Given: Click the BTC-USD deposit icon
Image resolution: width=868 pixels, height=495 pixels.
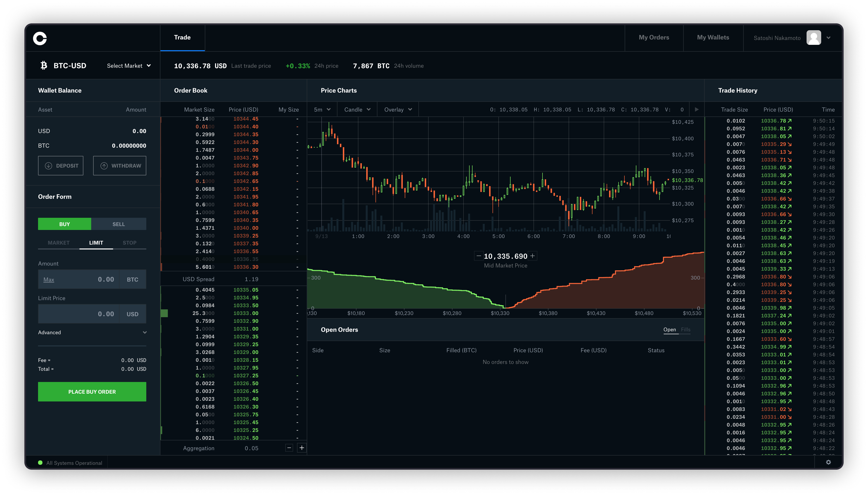Looking at the screenshot, I should [x=48, y=166].
